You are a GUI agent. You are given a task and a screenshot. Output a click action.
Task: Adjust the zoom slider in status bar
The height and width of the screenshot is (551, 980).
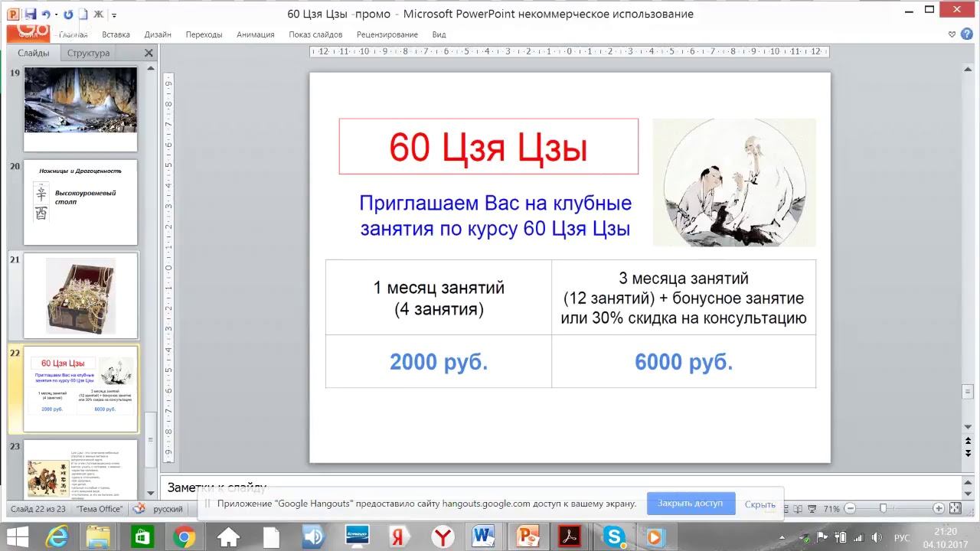coord(883,509)
